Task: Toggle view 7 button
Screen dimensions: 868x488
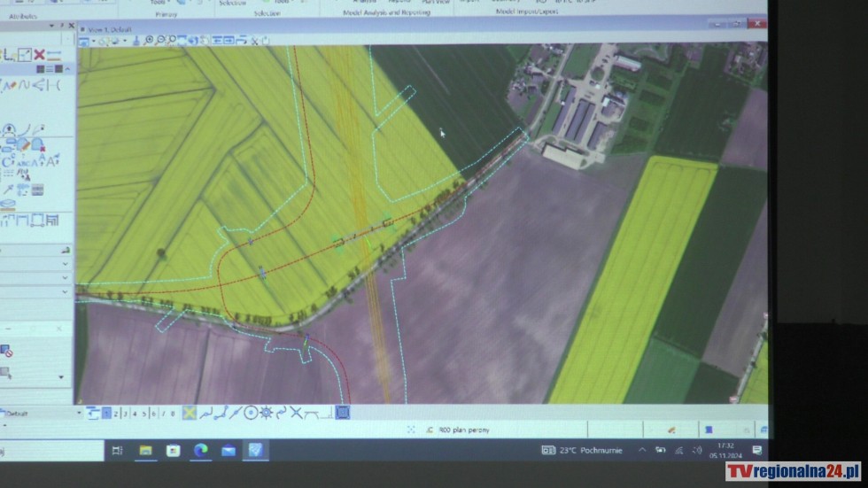Action: 163,414
